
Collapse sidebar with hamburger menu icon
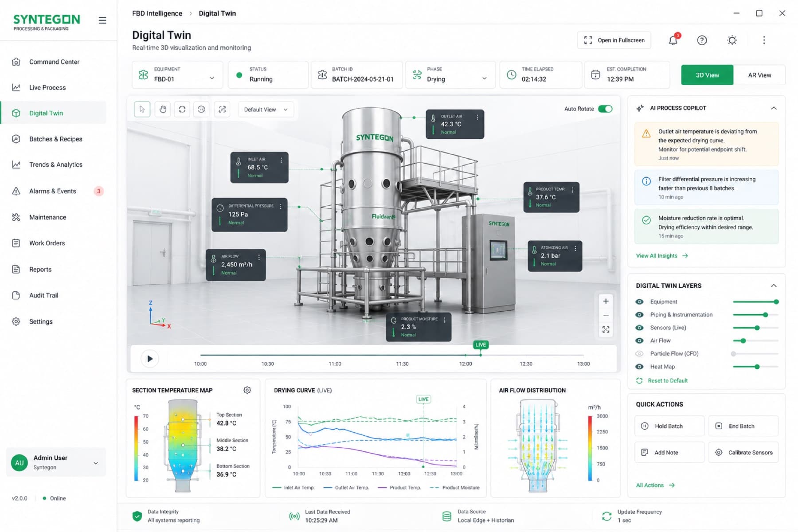click(102, 20)
